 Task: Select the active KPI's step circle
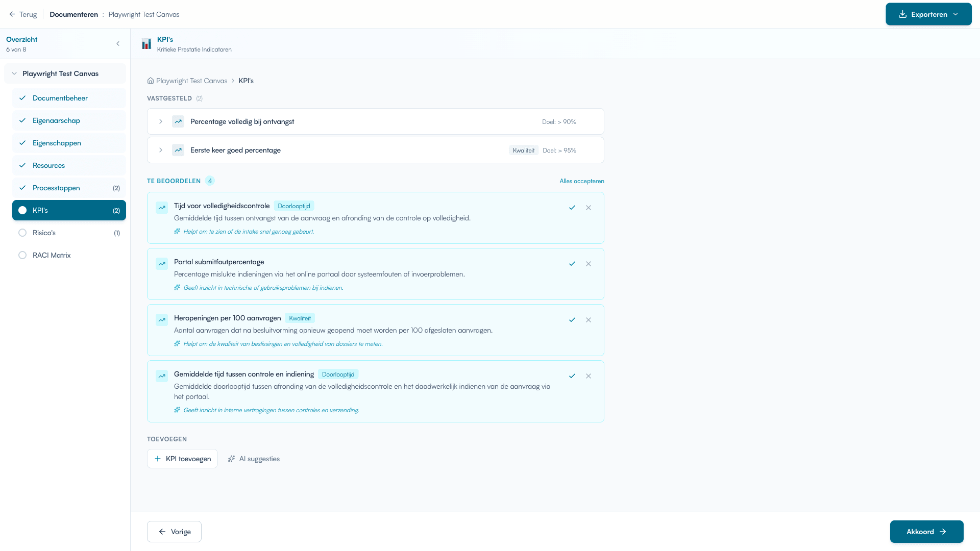pyautogui.click(x=22, y=210)
